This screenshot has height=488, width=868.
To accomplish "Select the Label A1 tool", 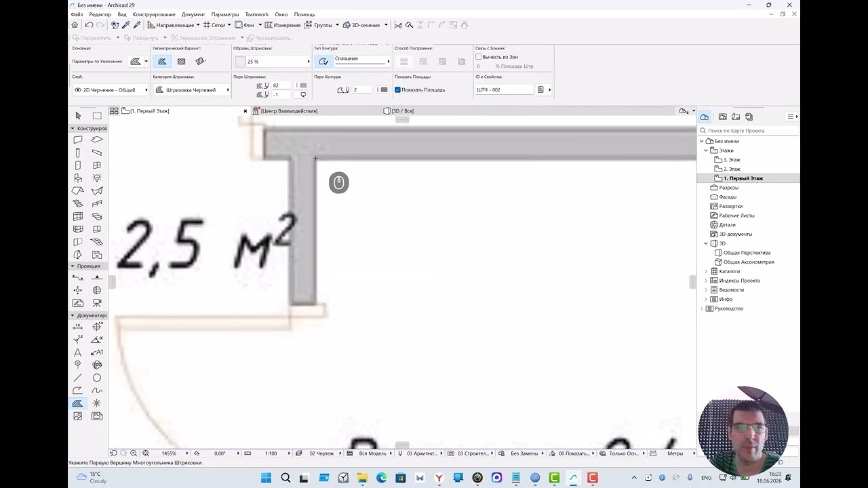I will coord(97,352).
